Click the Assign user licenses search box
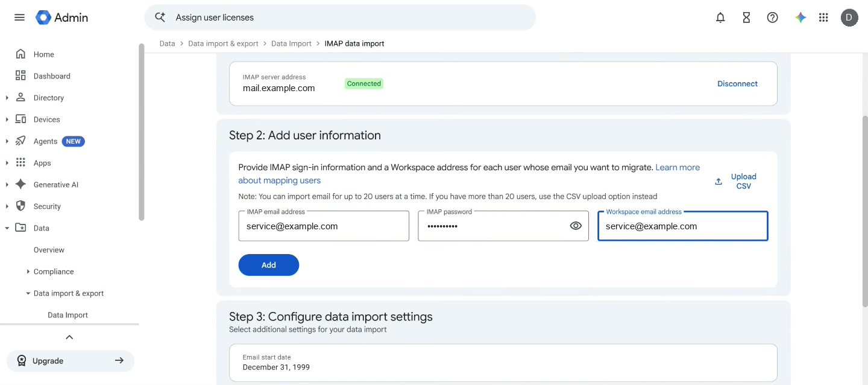Viewport: 868px width, 385px height. 340,17
